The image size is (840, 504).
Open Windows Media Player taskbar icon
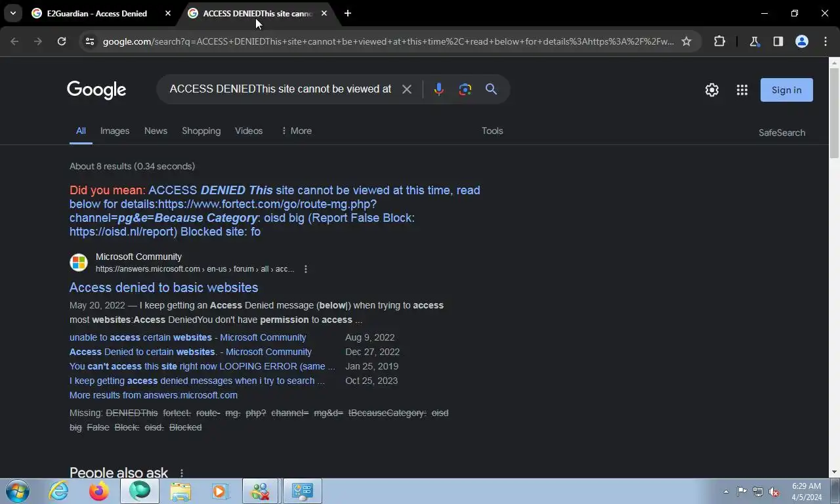pyautogui.click(x=220, y=491)
